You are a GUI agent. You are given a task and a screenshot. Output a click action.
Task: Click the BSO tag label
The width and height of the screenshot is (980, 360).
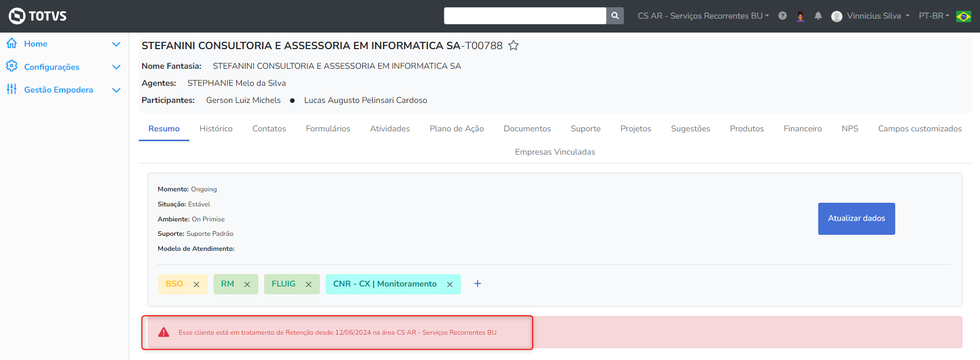[x=174, y=284]
